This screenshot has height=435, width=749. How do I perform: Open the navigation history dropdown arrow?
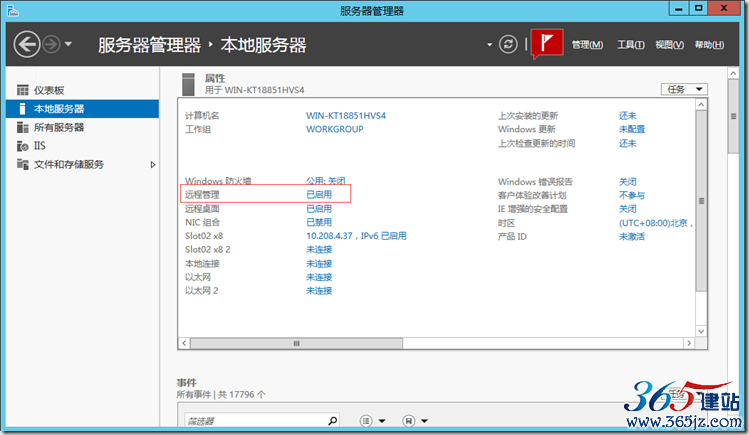pyautogui.click(x=68, y=44)
